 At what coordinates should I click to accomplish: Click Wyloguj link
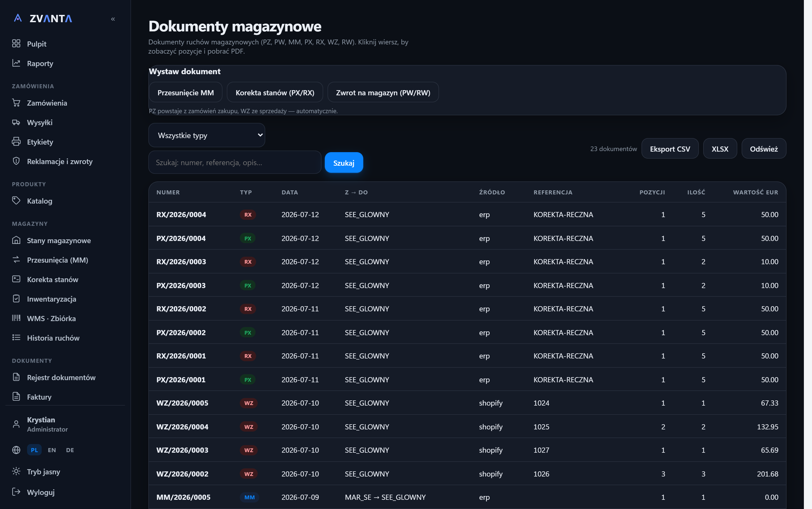coord(41,492)
